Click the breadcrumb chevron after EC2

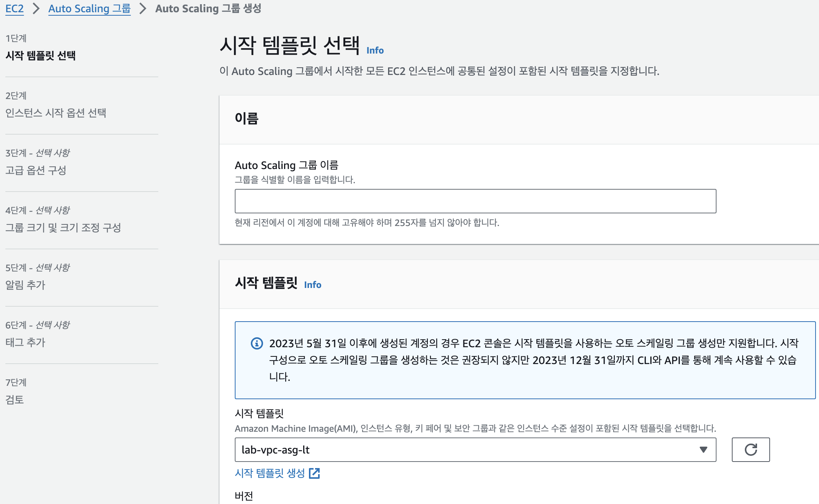point(36,8)
